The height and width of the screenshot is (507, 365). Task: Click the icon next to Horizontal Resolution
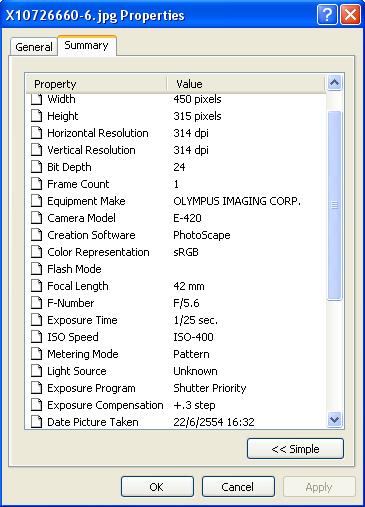37,133
